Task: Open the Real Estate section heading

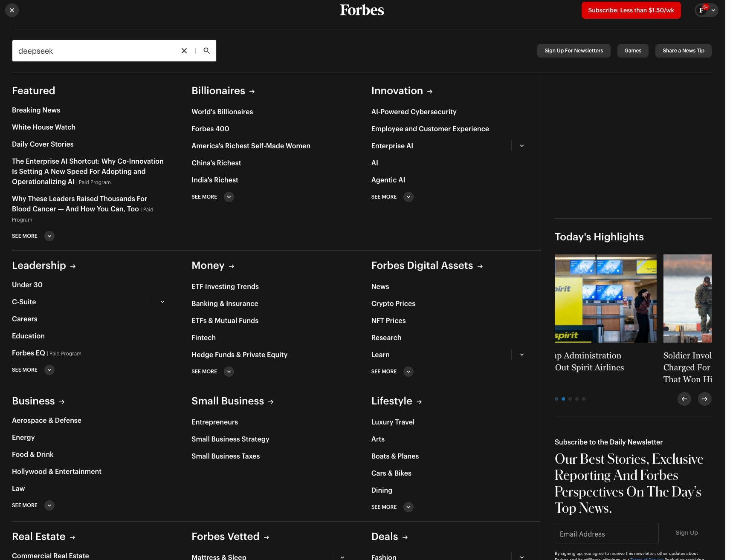Action: click(x=43, y=537)
